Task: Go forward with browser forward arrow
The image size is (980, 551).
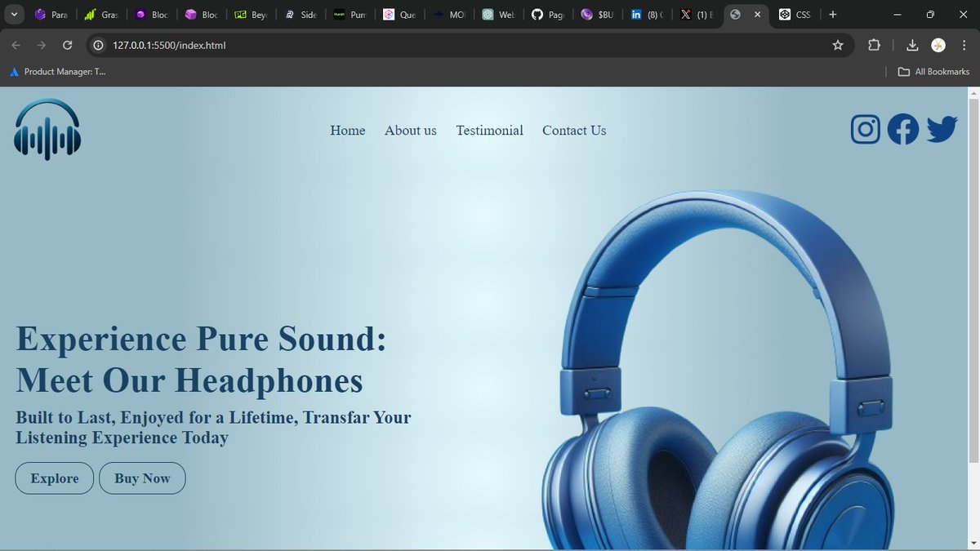Action: [x=42, y=46]
